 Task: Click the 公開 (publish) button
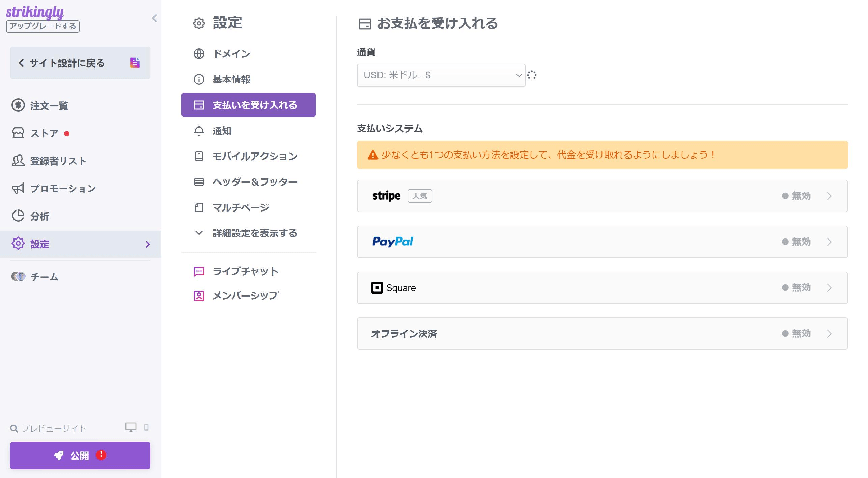(x=80, y=455)
